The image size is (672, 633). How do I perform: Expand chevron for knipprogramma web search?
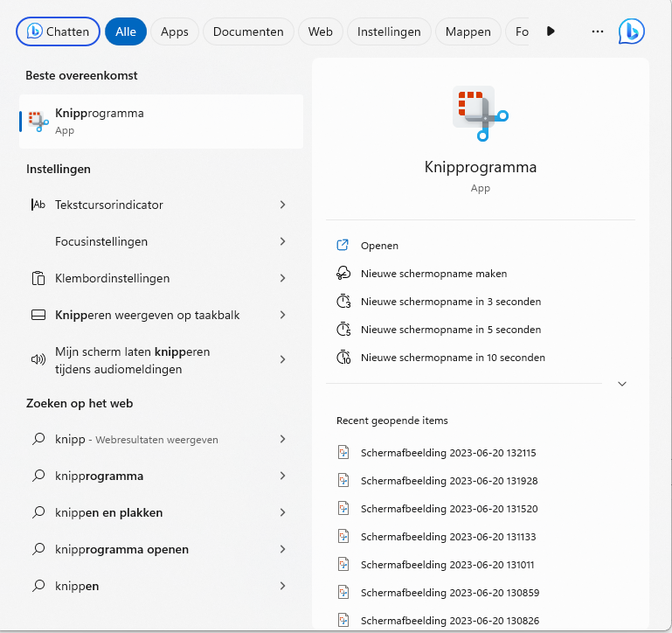point(282,476)
